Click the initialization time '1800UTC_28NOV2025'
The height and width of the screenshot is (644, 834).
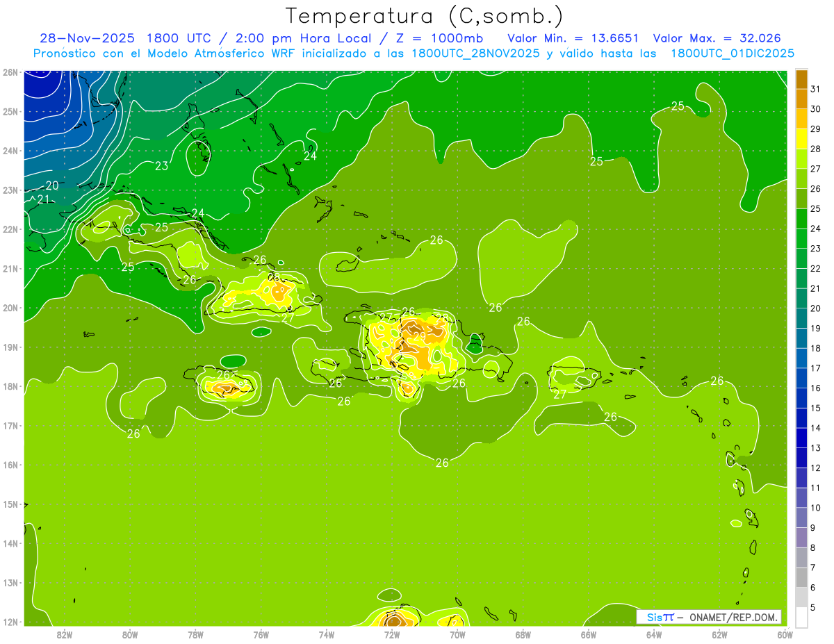pyautogui.click(x=476, y=53)
